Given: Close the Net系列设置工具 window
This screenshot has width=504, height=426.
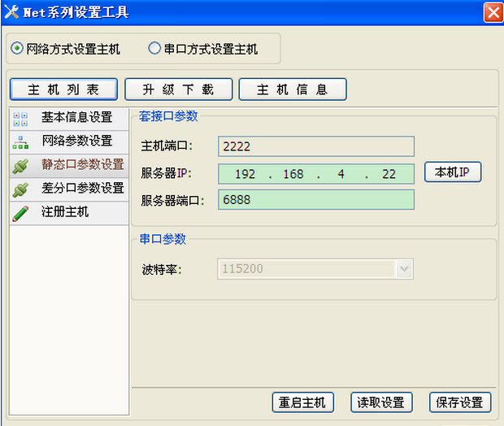Looking at the screenshot, I should point(493,13).
